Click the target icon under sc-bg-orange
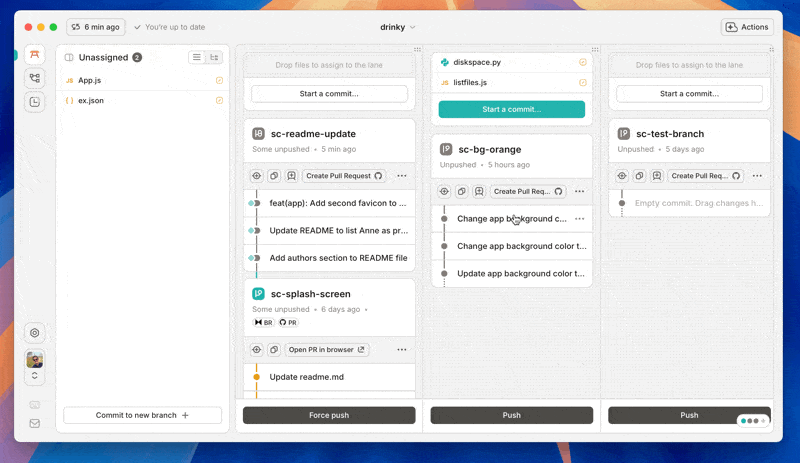Screen dimensions: 800x463 (x=444, y=191)
